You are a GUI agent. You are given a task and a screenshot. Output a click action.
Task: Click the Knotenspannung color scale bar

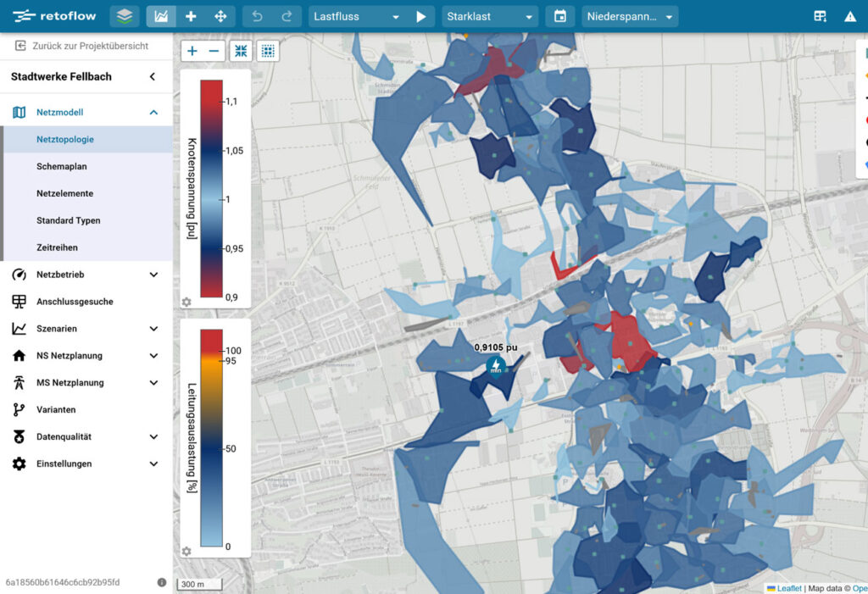click(x=211, y=189)
